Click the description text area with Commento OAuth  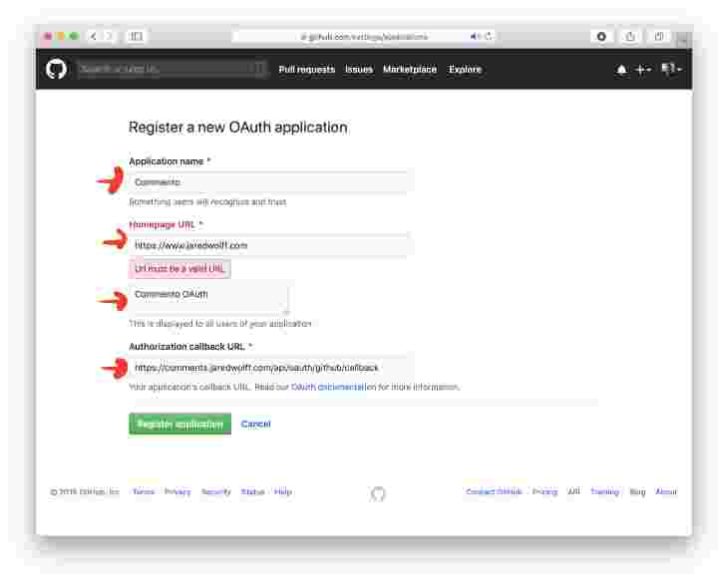tap(209, 298)
